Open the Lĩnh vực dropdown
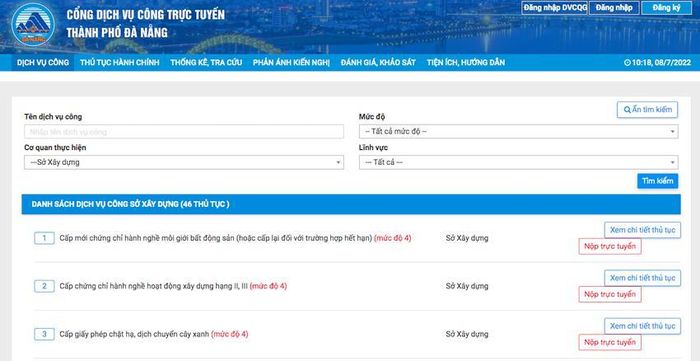Screen dimensions: 700x361 tap(519, 162)
